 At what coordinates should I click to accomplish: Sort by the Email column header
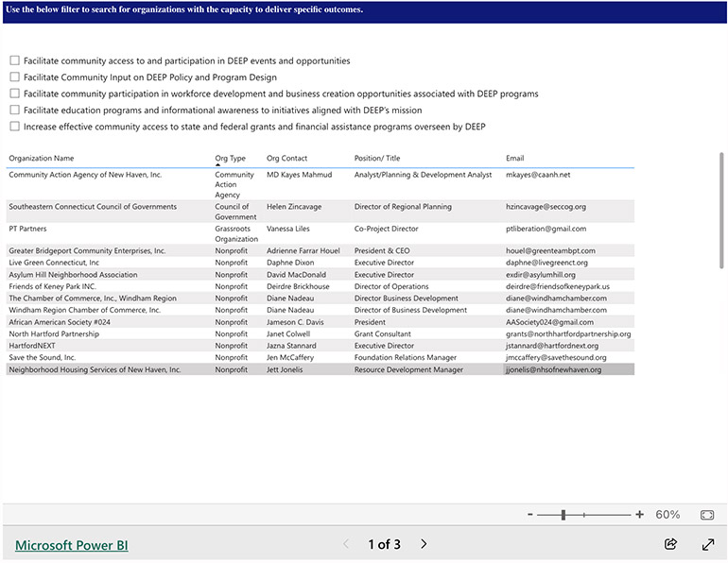pyautogui.click(x=514, y=159)
